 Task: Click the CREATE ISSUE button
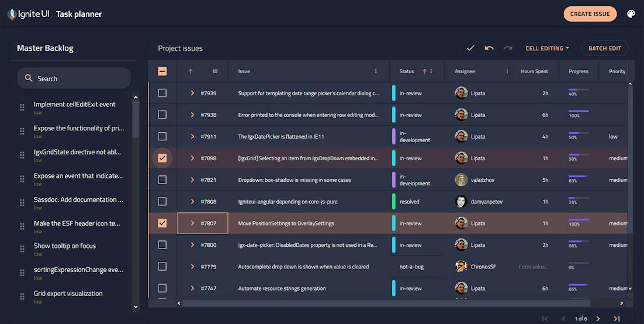click(x=590, y=14)
